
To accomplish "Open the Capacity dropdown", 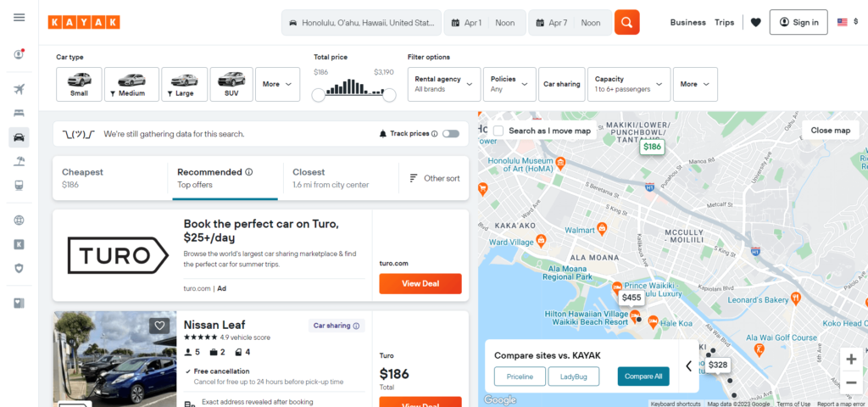I will click(x=629, y=84).
